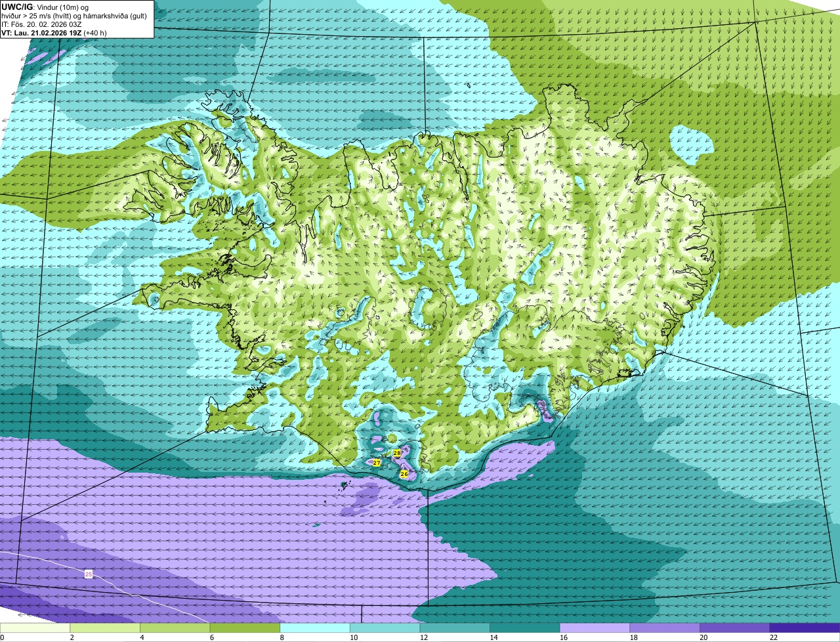Select the dark indigo swatch above 22 m/s
The height and width of the screenshot is (642, 840).
click(805, 628)
